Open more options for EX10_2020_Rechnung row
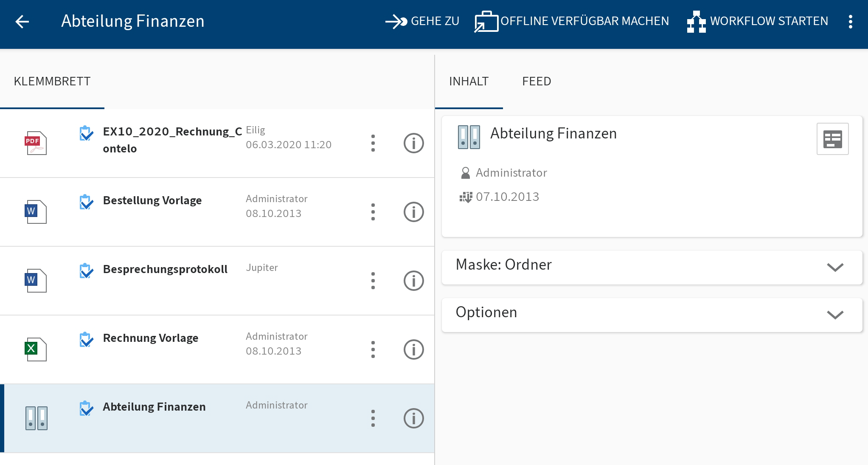The image size is (868, 465). [373, 143]
